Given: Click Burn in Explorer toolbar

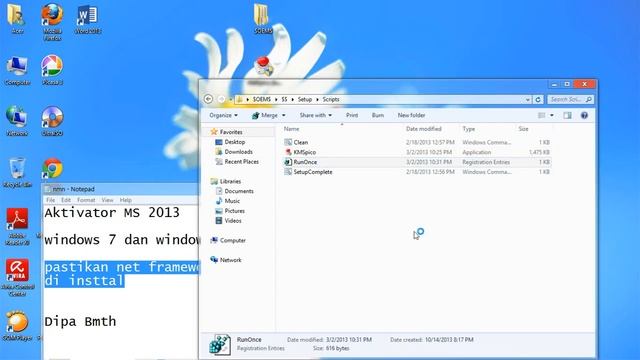Looking at the screenshot, I should 378,116.
